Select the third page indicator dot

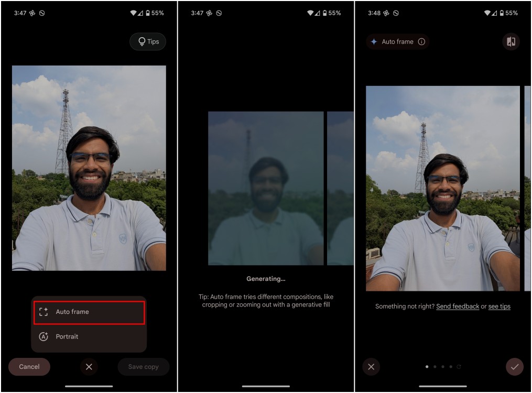(x=443, y=367)
